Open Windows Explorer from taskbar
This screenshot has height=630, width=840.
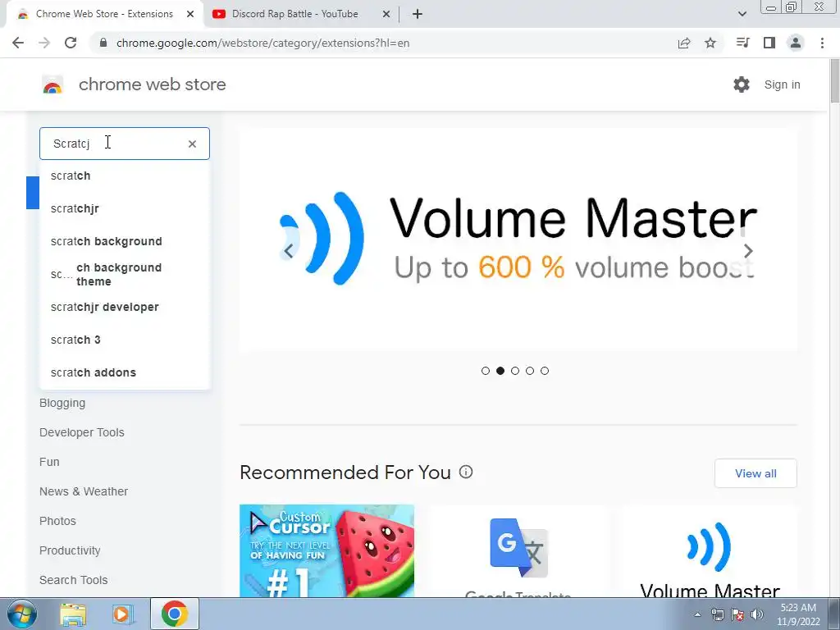coord(73,614)
